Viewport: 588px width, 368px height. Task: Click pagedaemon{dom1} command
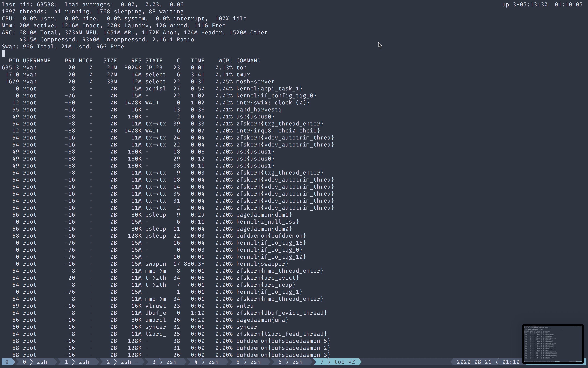(264, 215)
